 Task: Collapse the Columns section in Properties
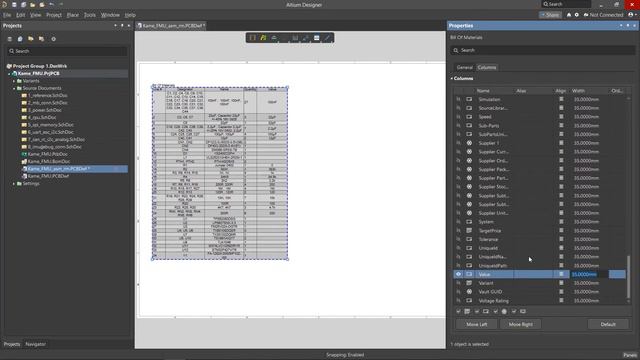[x=452, y=78]
